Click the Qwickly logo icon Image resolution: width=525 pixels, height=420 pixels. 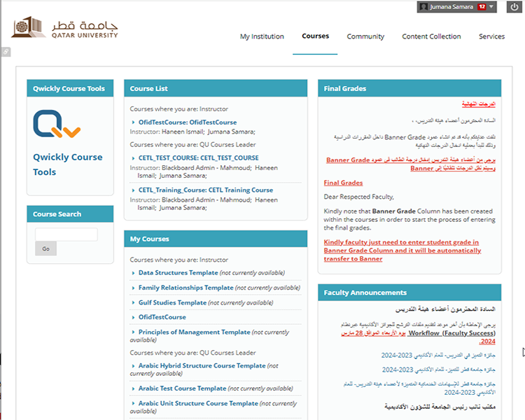click(56, 124)
